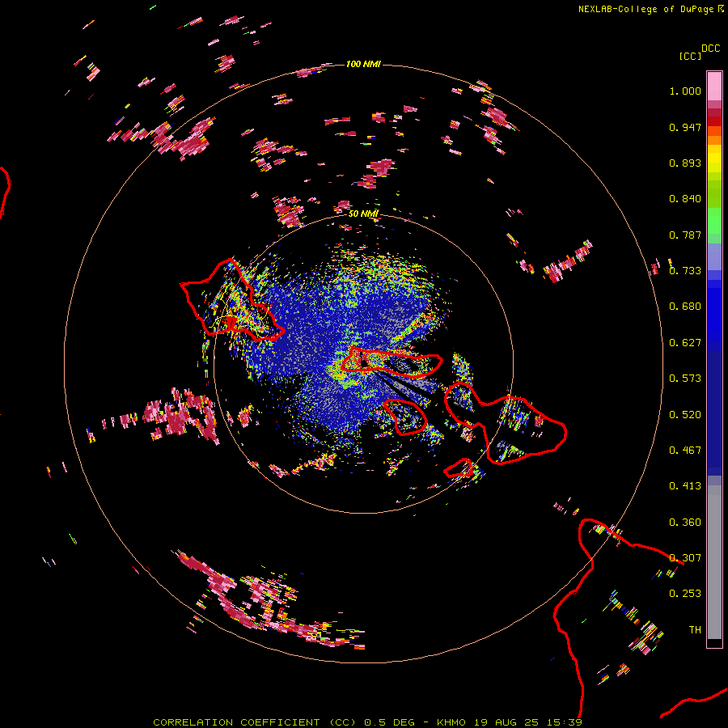This screenshot has width=728, height=728.
Task: Select the 0.360 scale value
Action: [x=685, y=523]
